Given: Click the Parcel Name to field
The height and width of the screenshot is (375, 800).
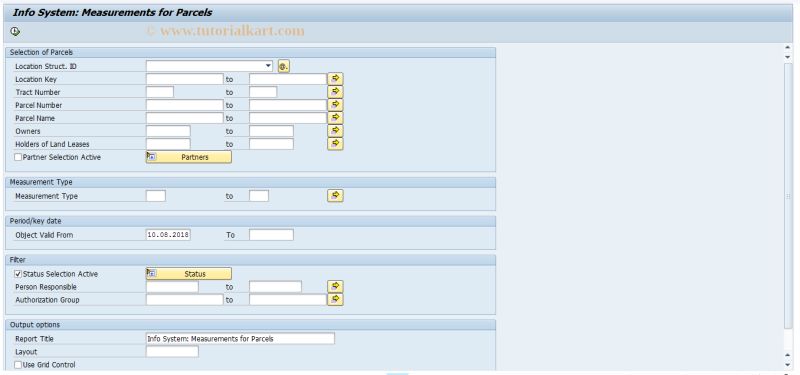Looking at the screenshot, I should coord(288,118).
